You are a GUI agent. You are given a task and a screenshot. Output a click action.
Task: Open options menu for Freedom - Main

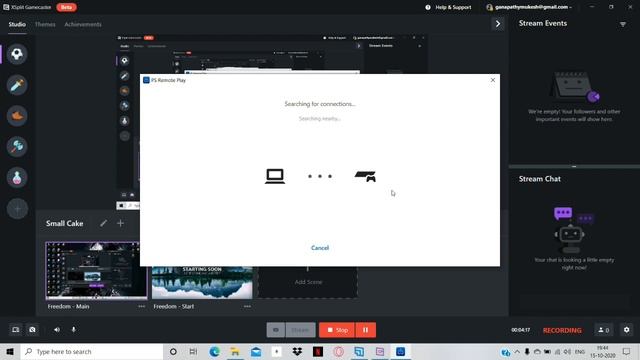141,306
